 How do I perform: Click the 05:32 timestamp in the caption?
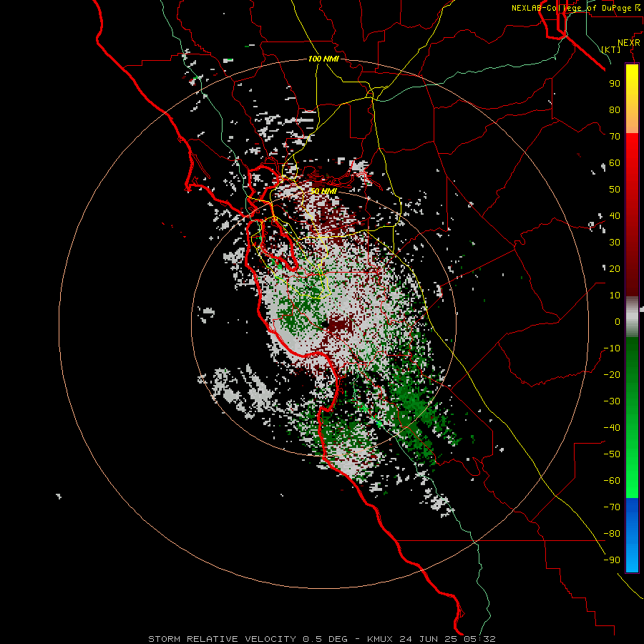[x=479, y=639]
